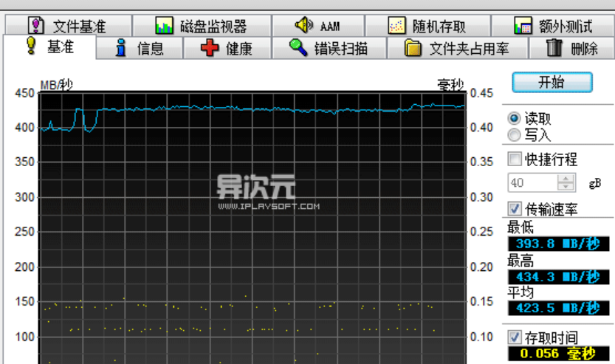The height and width of the screenshot is (364, 615).
Task: Toggle the 存取时间 checkbox
Action: 515,337
